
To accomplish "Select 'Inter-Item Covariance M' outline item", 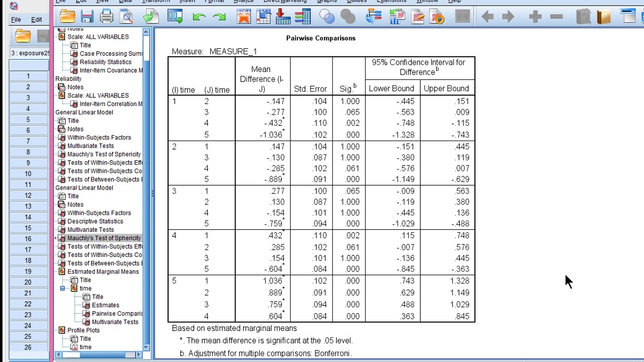I will click(111, 70).
